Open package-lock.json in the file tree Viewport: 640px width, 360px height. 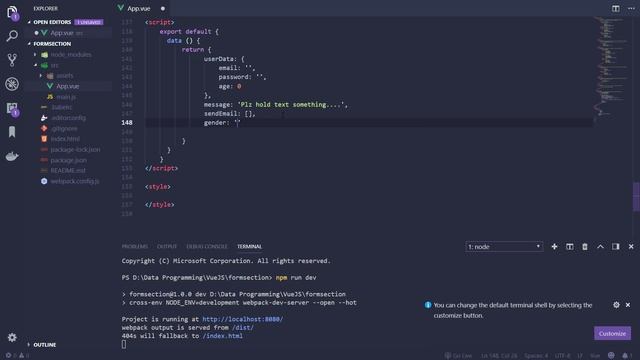click(75, 149)
